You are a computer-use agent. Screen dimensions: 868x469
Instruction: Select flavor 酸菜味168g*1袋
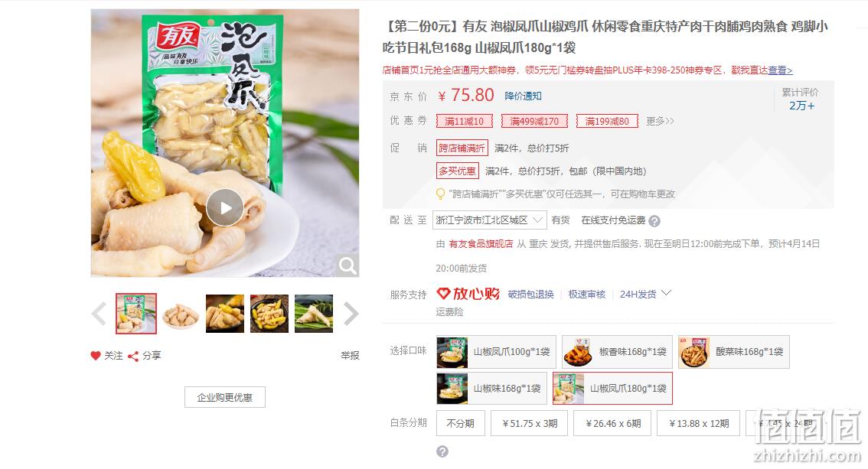pyautogui.click(x=734, y=352)
